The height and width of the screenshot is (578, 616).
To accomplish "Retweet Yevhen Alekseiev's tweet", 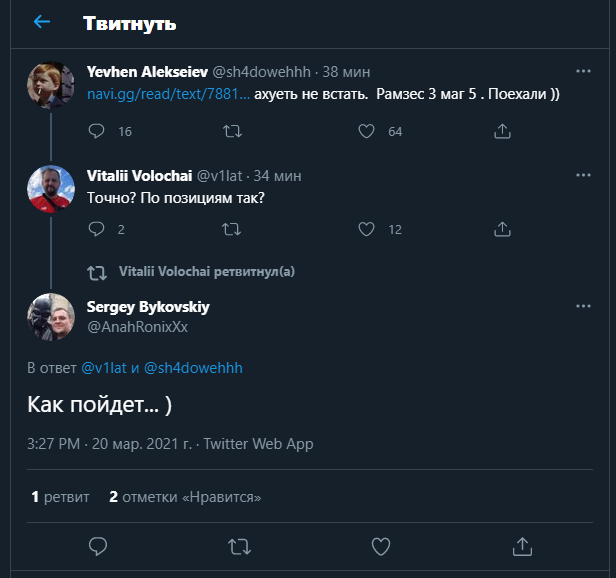I will (x=231, y=131).
